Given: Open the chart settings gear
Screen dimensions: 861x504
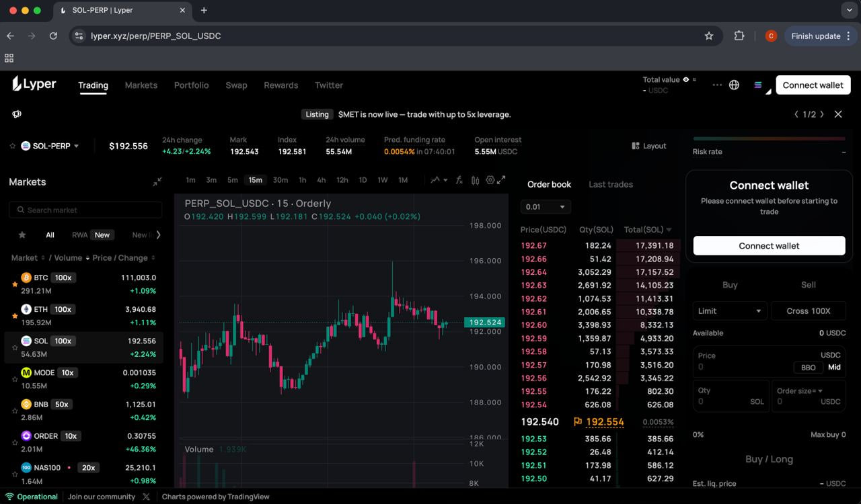Looking at the screenshot, I should pos(489,180).
